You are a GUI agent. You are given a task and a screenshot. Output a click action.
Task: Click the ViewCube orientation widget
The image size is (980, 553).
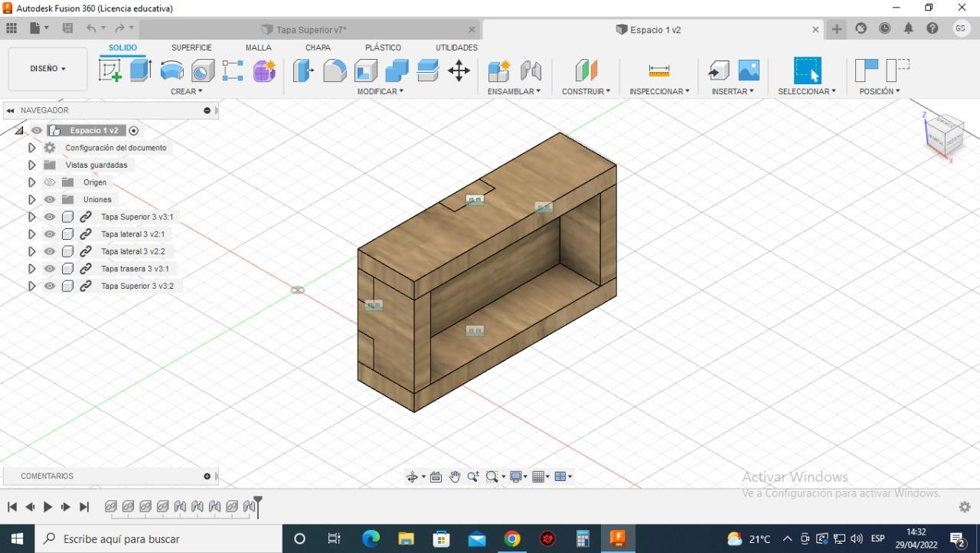coord(944,135)
